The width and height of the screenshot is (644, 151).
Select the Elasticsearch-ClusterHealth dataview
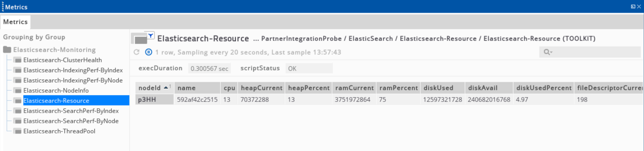62,60
